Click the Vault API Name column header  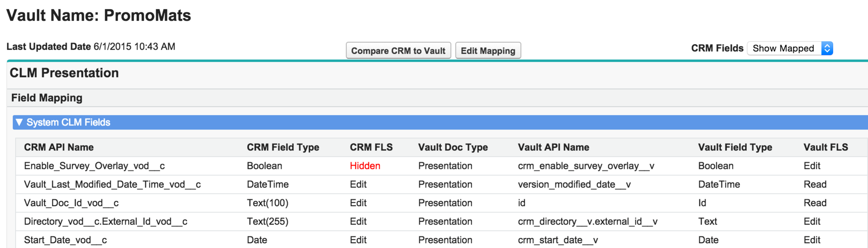tap(553, 147)
